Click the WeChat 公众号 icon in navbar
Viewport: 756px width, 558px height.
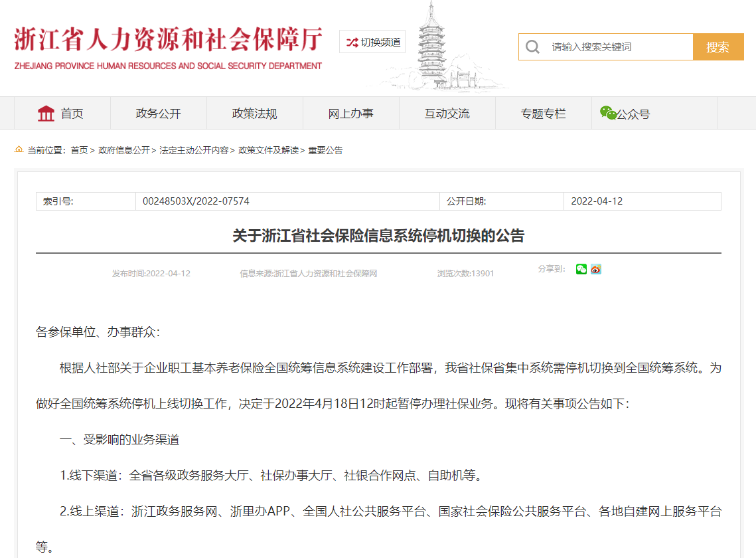tap(608, 113)
